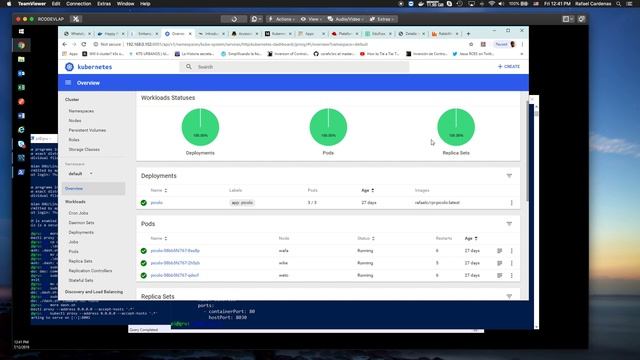Go to Nodes in sidebar
This screenshot has height=360, width=640.
75,120
